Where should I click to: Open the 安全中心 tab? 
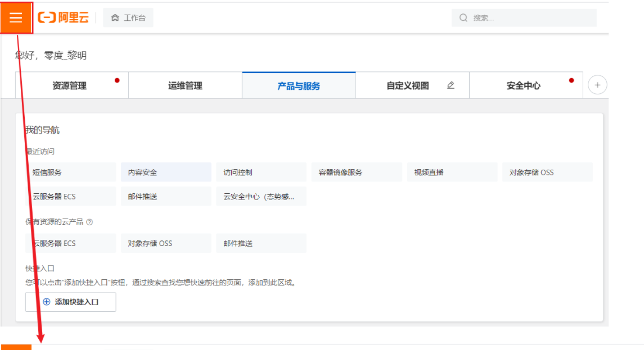click(x=526, y=85)
